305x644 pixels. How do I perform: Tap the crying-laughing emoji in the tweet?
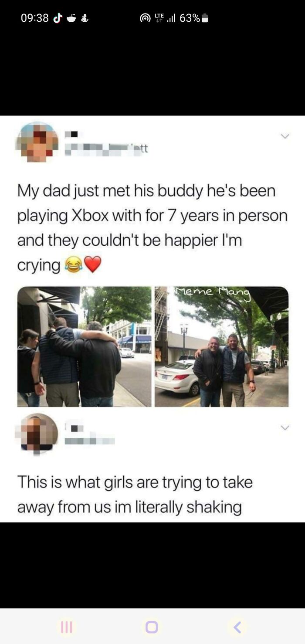pyautogui.click(x=73, y=264)
